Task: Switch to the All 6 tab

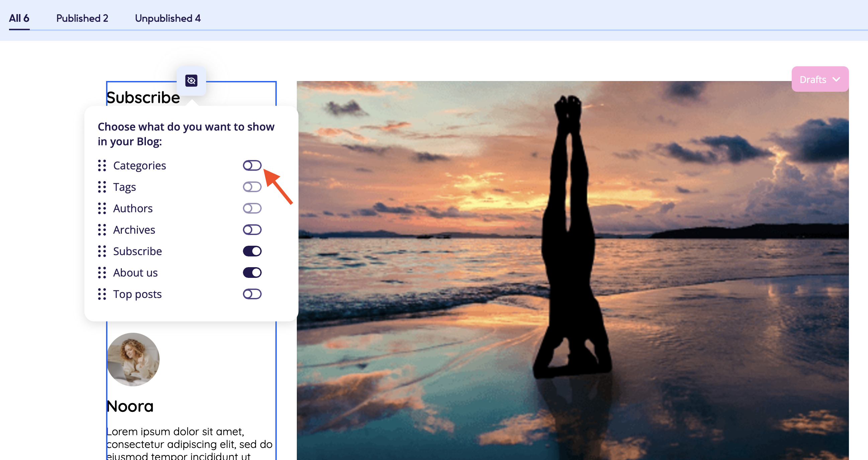Action: [x=19, y=18]
